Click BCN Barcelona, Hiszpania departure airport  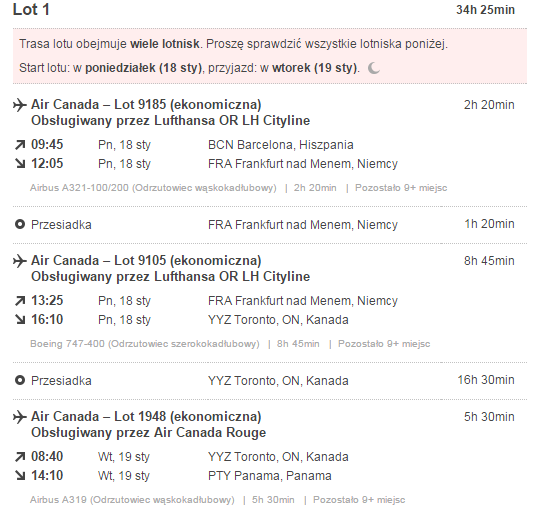click(281, 145)
